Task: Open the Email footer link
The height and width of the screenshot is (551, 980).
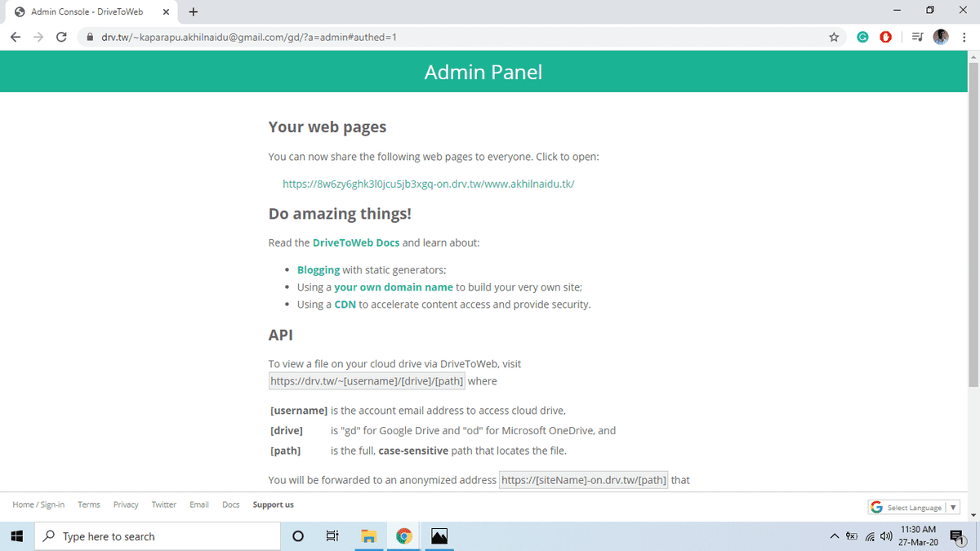Action: [x=199, y=504]
